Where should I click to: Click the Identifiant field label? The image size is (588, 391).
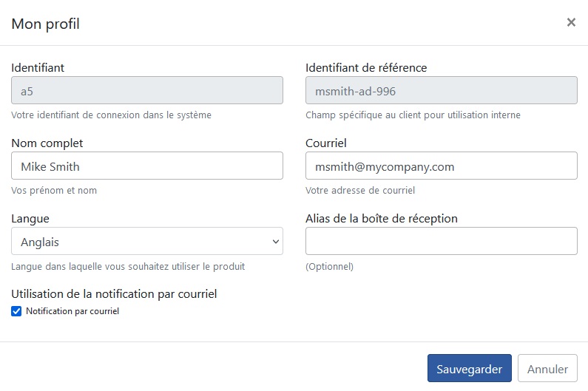(x=38, y=67)
